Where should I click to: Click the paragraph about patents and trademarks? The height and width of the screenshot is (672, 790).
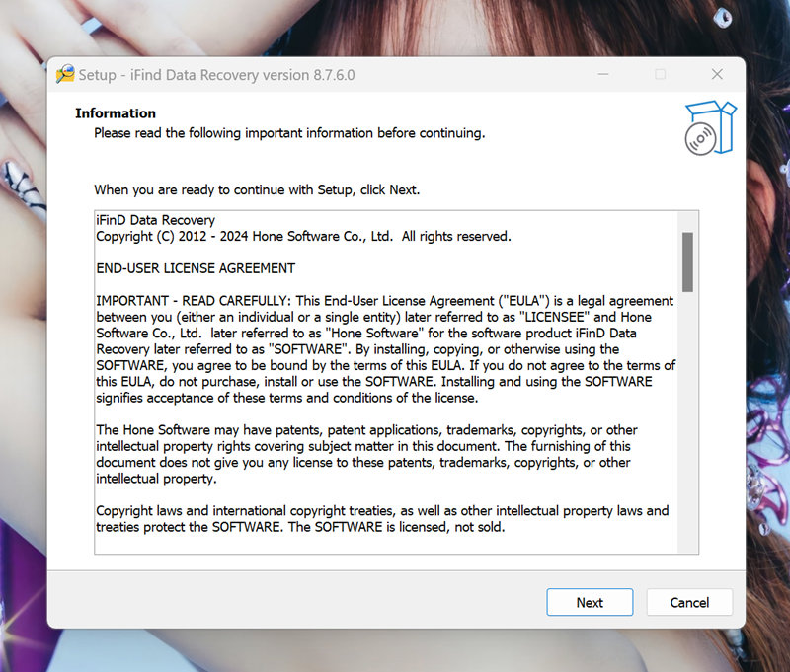[x=365, y=454]
